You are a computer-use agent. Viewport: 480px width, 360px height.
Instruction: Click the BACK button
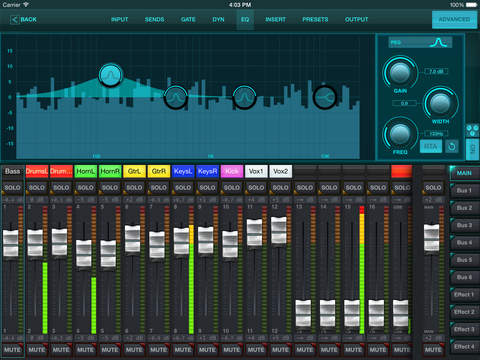pos(24,20)
